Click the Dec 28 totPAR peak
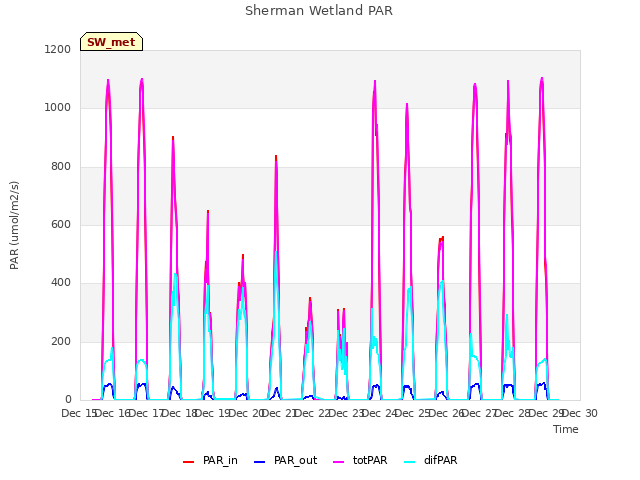The image size is (640, 480). pos(542,78)
